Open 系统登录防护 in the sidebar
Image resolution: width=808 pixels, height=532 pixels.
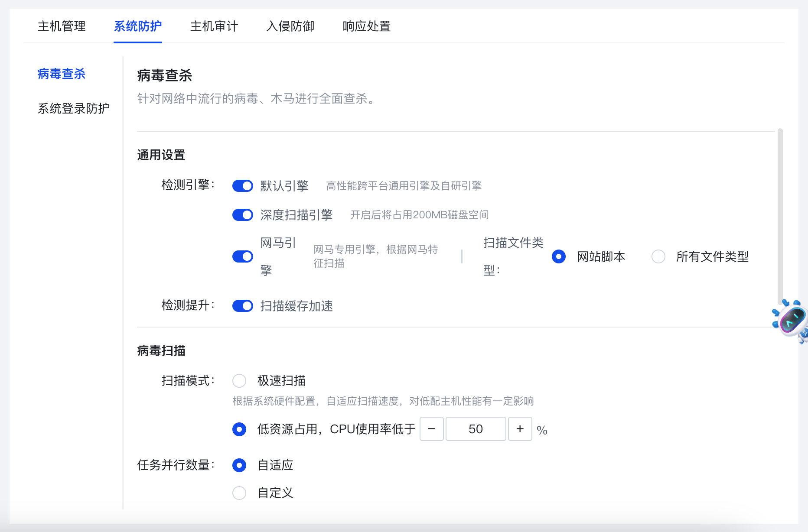74,108
